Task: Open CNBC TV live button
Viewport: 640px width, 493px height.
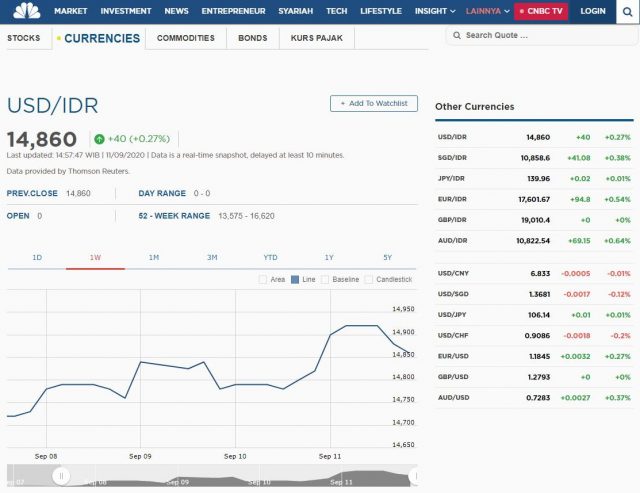Action: (541, 11)
